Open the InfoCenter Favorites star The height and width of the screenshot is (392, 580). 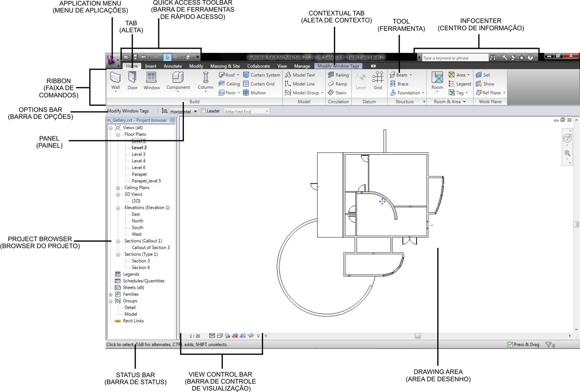pyautogui.click(x=522, y=58)
